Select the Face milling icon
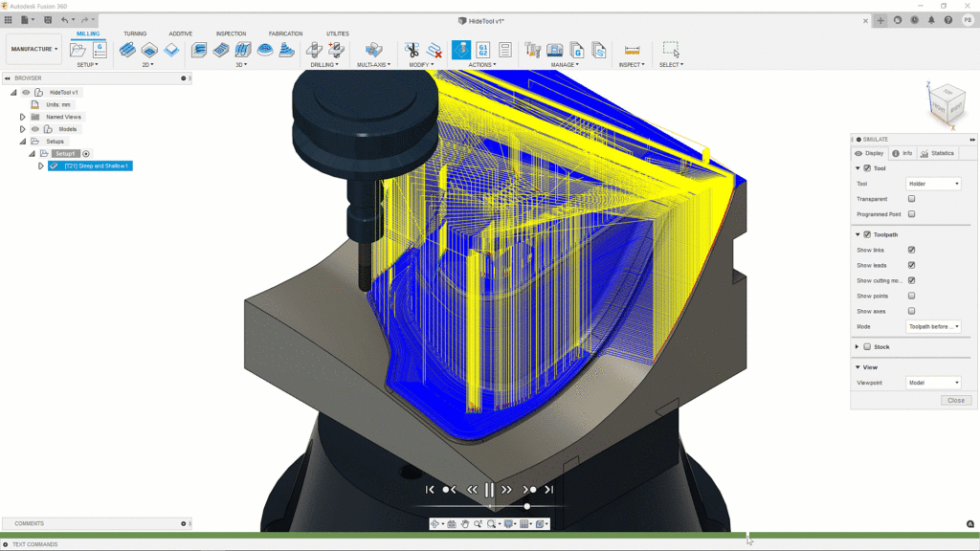Screen dimensions: 980x551 coord(171,50)
